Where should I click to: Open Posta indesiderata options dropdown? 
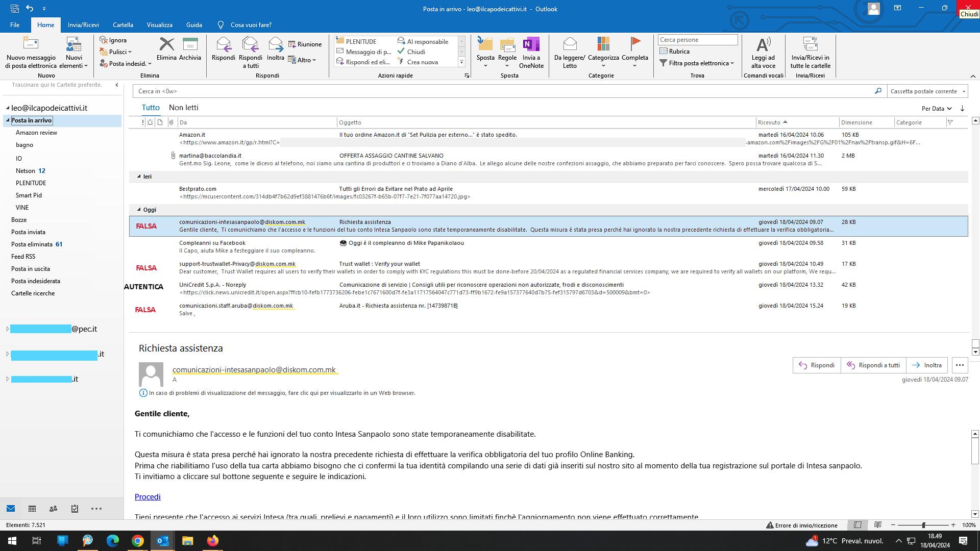[x=126, y=63]
